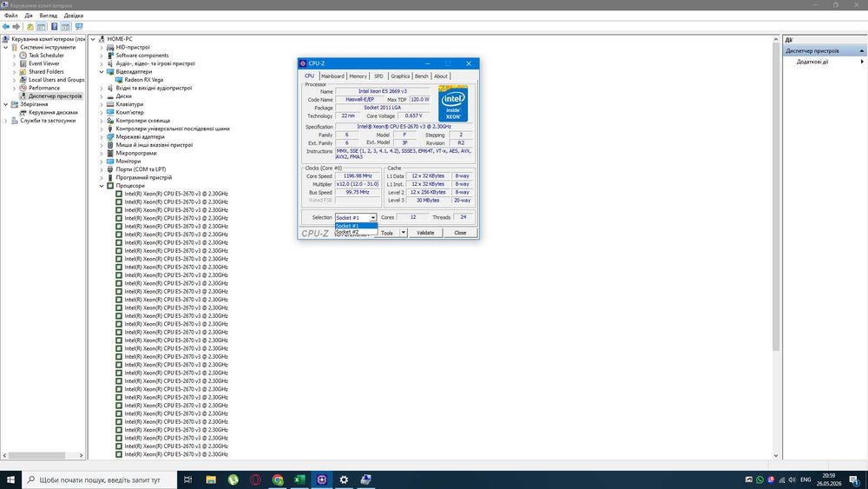The width and height of the screenshot is (868, 489).
Task: Collapse the Відеоадаптери category
Action: point(102,72)
